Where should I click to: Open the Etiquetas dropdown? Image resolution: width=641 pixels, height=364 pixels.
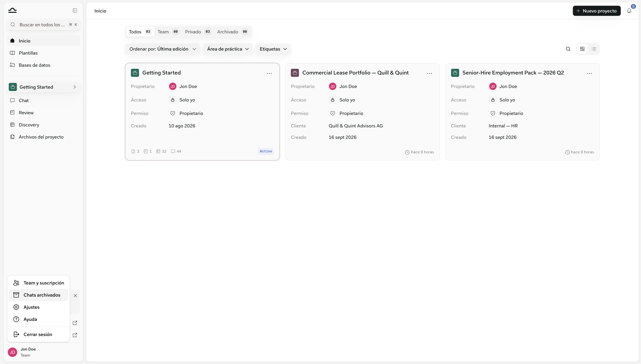(x=273, y=49)
